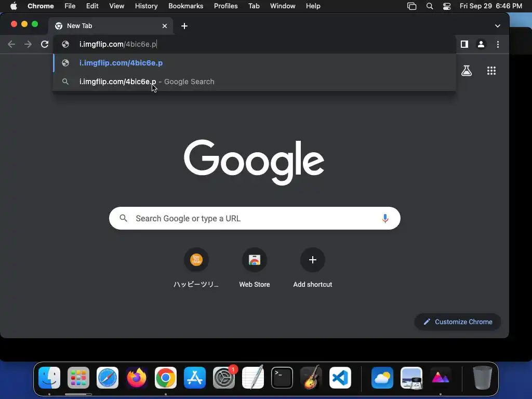Screen dimensions: 532x399
Task: Expand the tab search chevron
Action: tap(497, 26)
